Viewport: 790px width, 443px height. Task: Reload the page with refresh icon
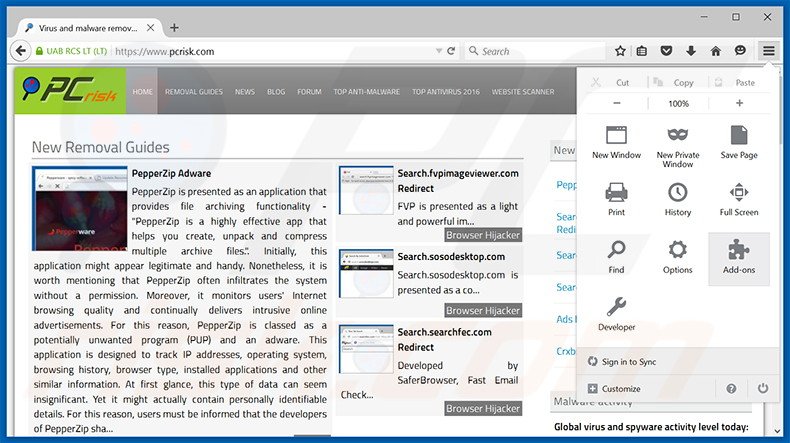click(x=451, y=51)
